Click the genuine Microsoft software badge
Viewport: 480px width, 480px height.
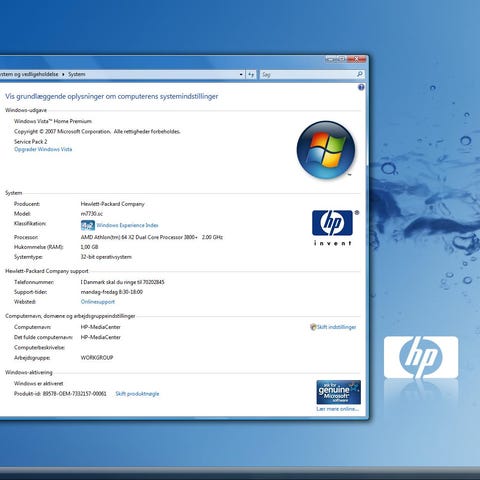point(338,392)
